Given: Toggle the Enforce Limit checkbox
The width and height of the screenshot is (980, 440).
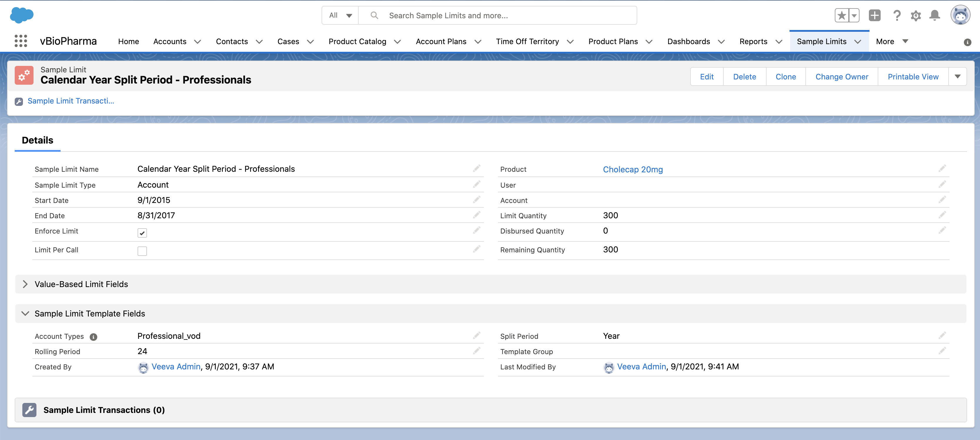Looking at the screenshot, I should click(142, 233).
